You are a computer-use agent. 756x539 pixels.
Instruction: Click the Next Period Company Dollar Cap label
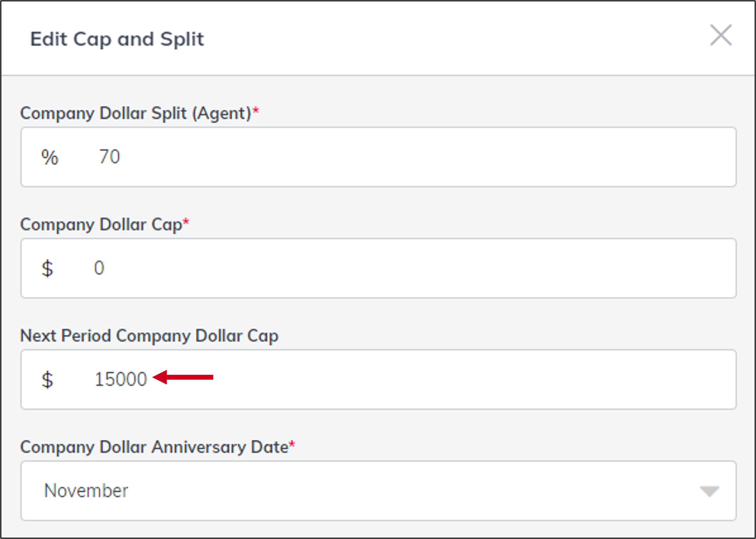pos(149,336)
